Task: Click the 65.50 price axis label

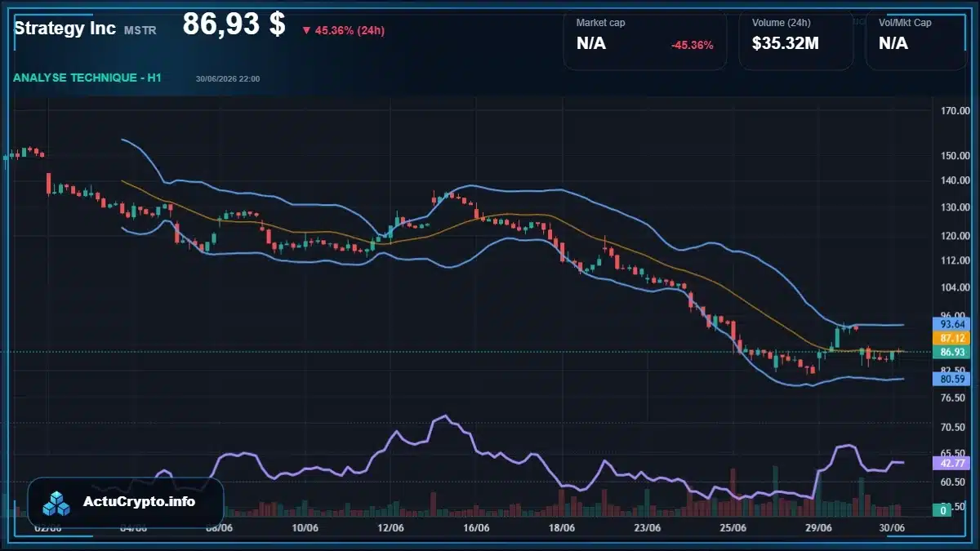Action: [954, 452]
